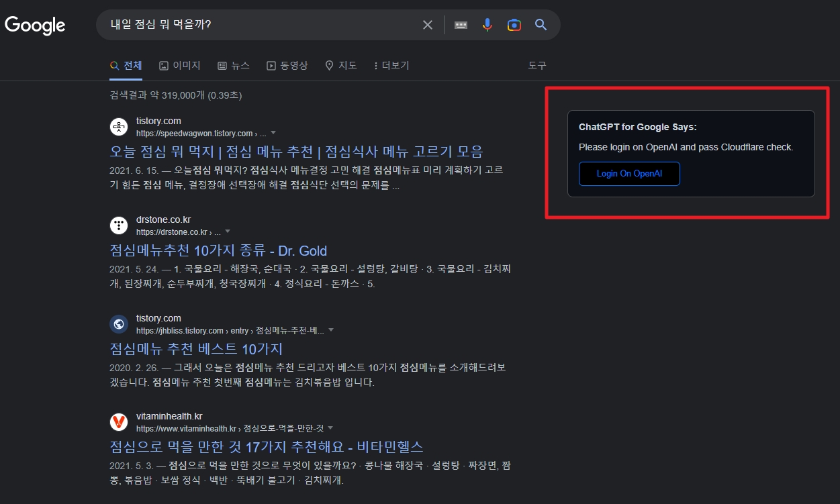Open the 더보기 (More) menu
The width and height of the screenshot is (840, 504).
(391, 66)
